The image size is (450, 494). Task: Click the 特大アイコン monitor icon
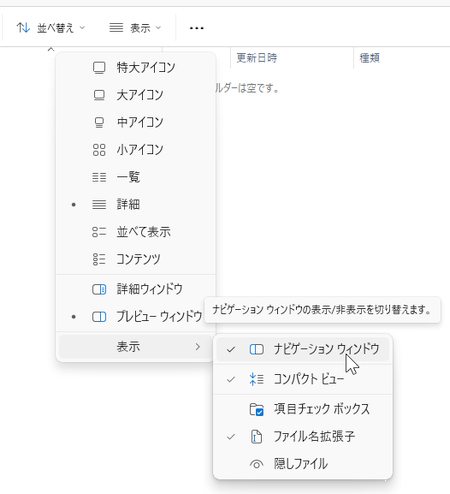(99, 68)
